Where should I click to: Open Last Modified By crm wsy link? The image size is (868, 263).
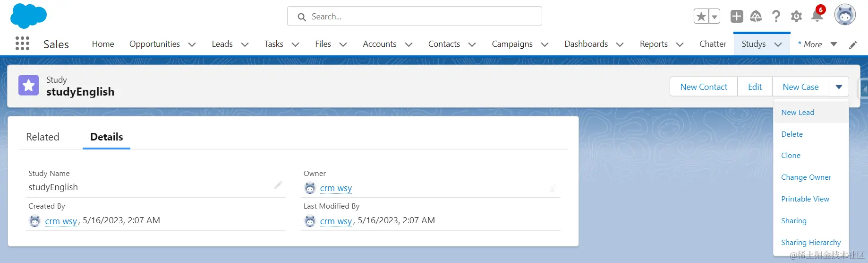tap(336, 221)
